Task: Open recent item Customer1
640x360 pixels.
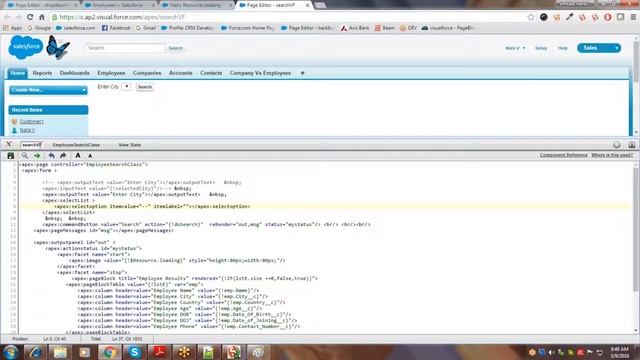Action: point(31,122)
